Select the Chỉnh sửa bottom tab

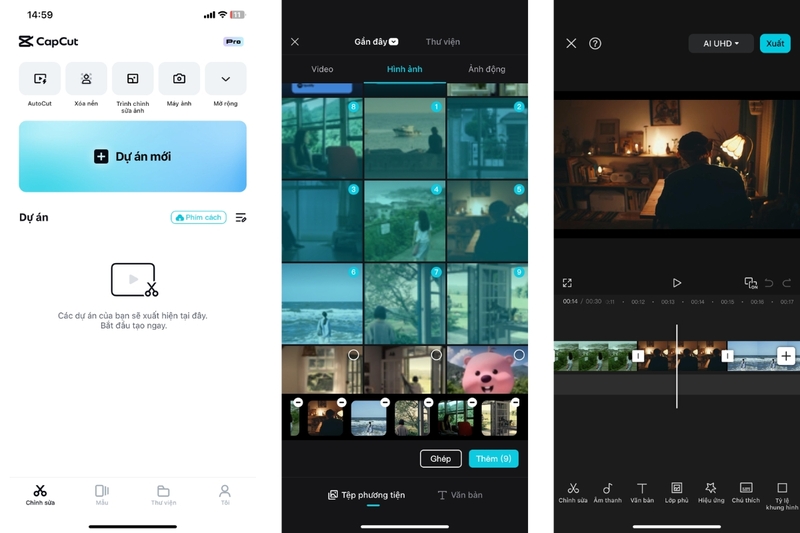point(40,495)
